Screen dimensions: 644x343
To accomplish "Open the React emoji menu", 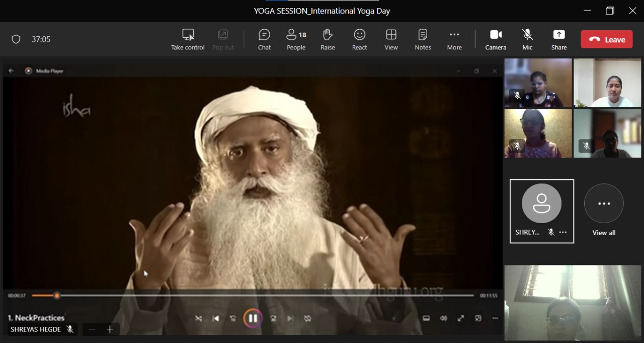I will point(359,39).
